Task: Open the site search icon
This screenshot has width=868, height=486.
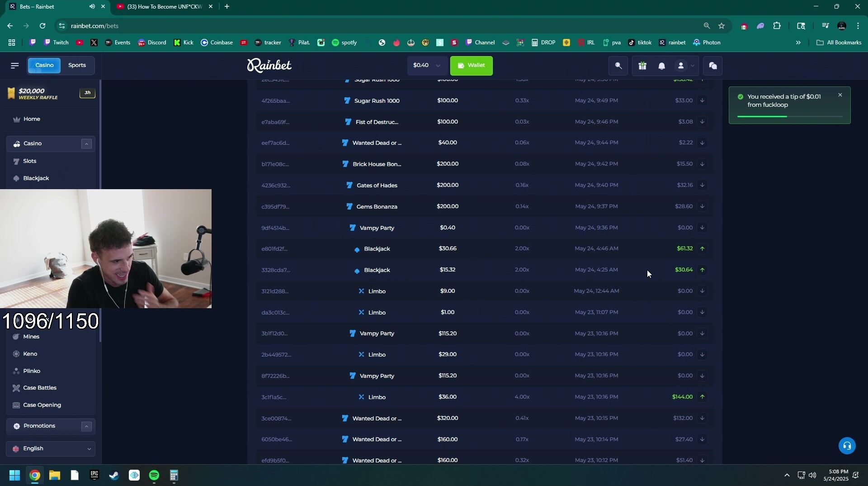Action: [x=618, y=66]
